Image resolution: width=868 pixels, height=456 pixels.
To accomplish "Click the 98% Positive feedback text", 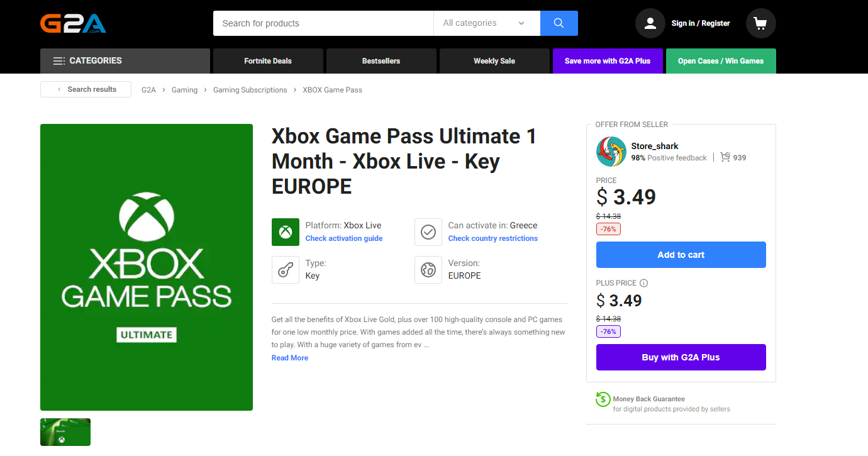I will click(x=669, y=158).
